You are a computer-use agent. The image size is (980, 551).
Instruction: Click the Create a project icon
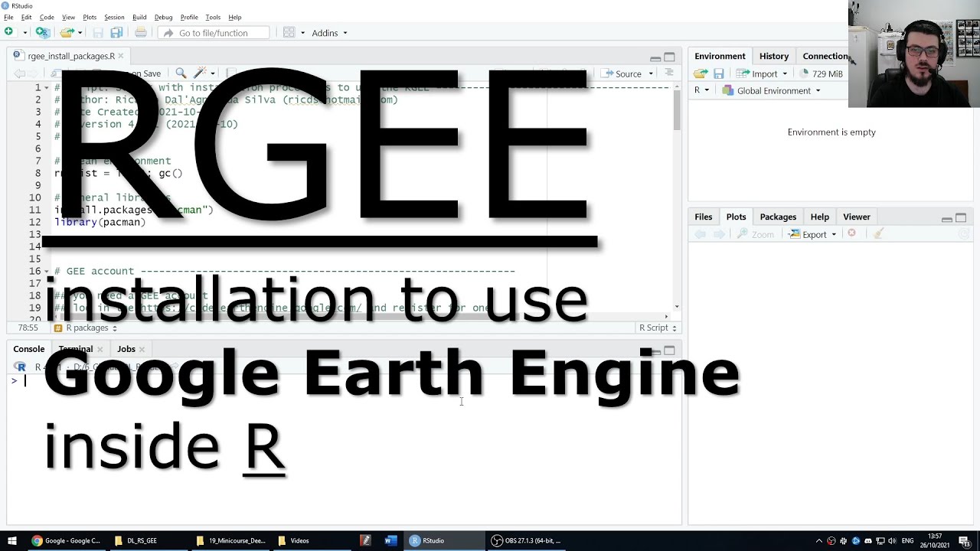[x=43, y=32]
